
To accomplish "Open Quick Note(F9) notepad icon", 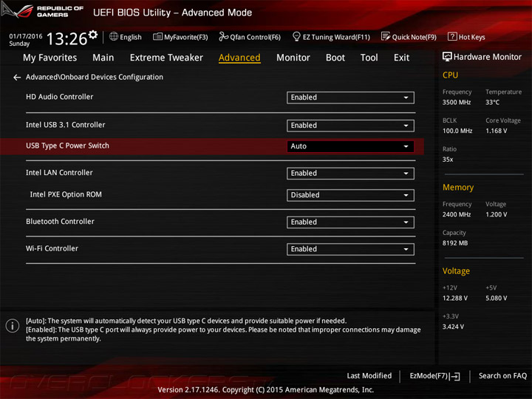I will click(x=386, y=36).
